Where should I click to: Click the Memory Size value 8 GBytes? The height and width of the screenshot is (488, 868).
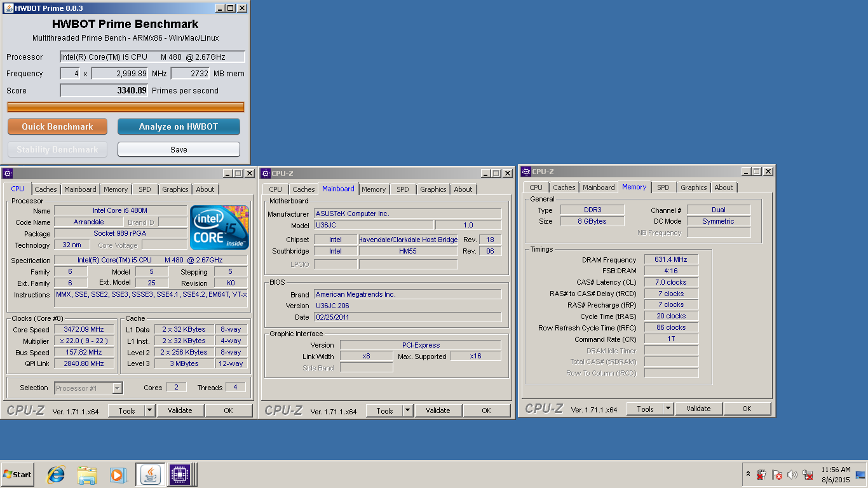click(592, 221)
